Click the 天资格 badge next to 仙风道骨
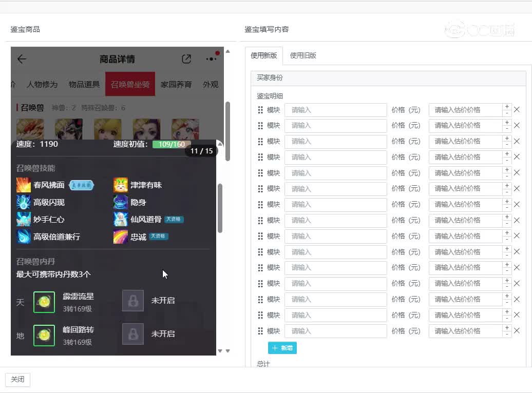Screen dimensions: 532x393 (174, 219)
